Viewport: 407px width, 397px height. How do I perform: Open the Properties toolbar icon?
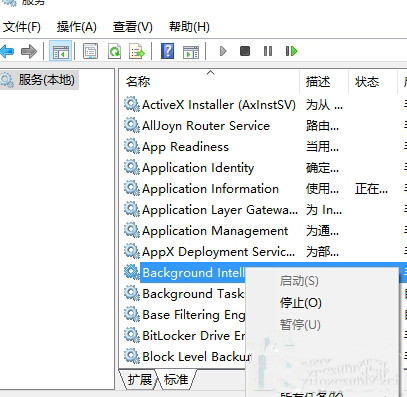(x=91, y=51)
